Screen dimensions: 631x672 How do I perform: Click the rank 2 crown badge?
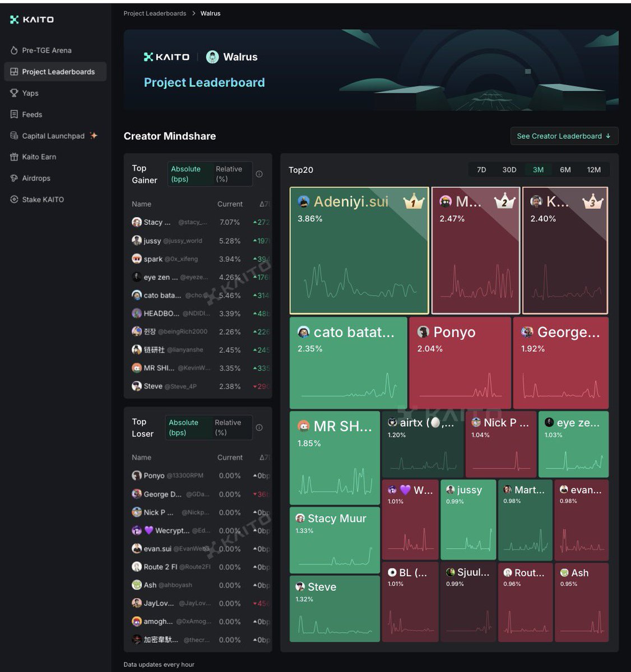tap(504, 201)
